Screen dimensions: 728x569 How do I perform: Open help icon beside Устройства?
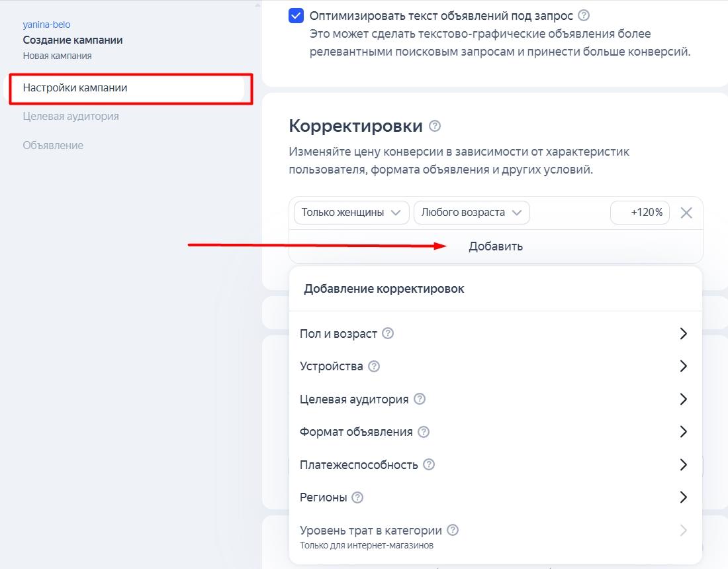[373, 366]
